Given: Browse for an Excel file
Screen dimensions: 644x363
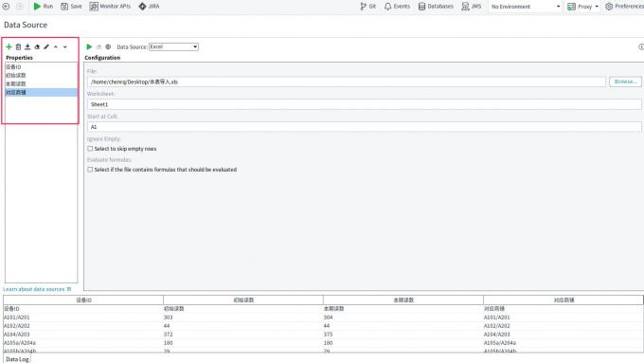Looking at the screenshot, I should click(x=625, y=82).
